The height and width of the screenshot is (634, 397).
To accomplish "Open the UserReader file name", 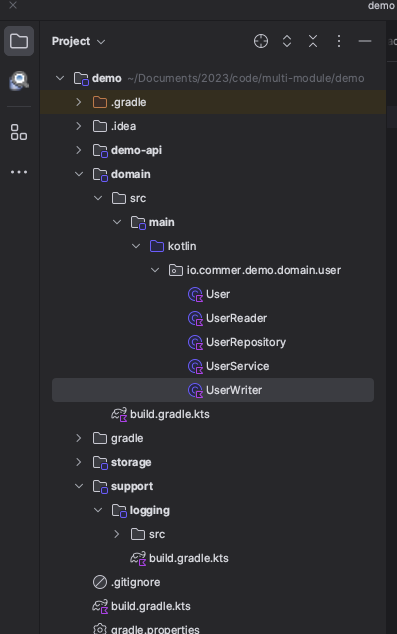I will (237, 318).
